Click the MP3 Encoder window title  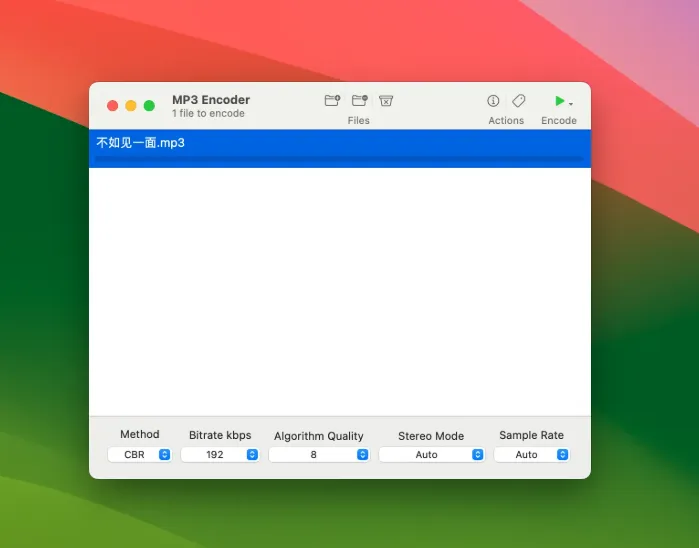coord(211,99)
